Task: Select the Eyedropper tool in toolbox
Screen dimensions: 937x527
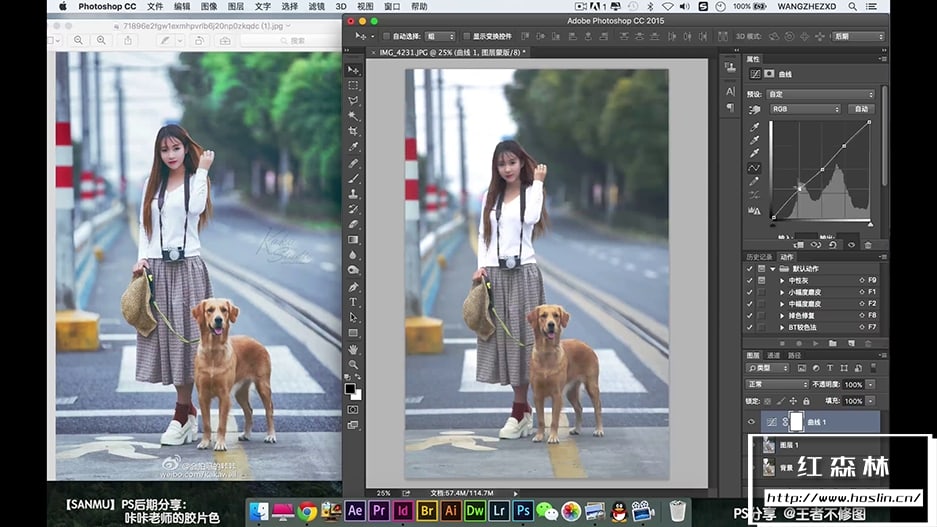Action: click(x=353, y=147)
